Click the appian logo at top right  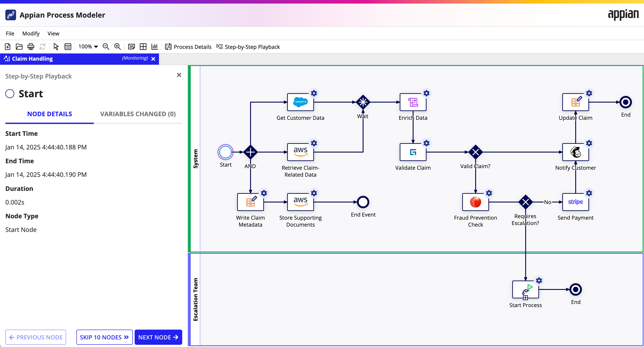click(x=623, y=15)
